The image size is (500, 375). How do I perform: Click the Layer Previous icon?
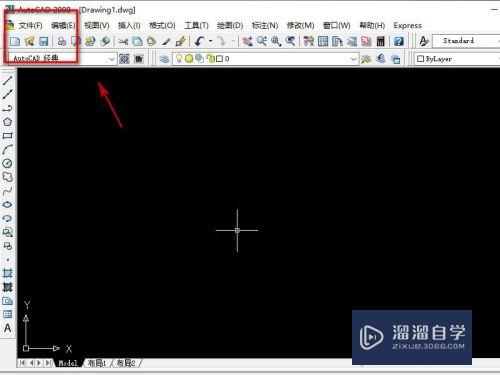tap(381, 59)
